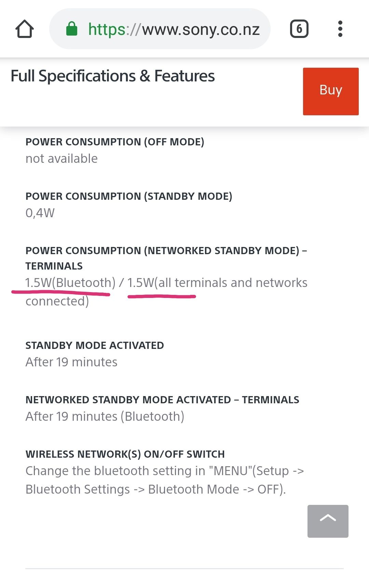Tap the sony.co.nz address bar
The width and height of the screenshot is (369, 588).
pos(174,29)
